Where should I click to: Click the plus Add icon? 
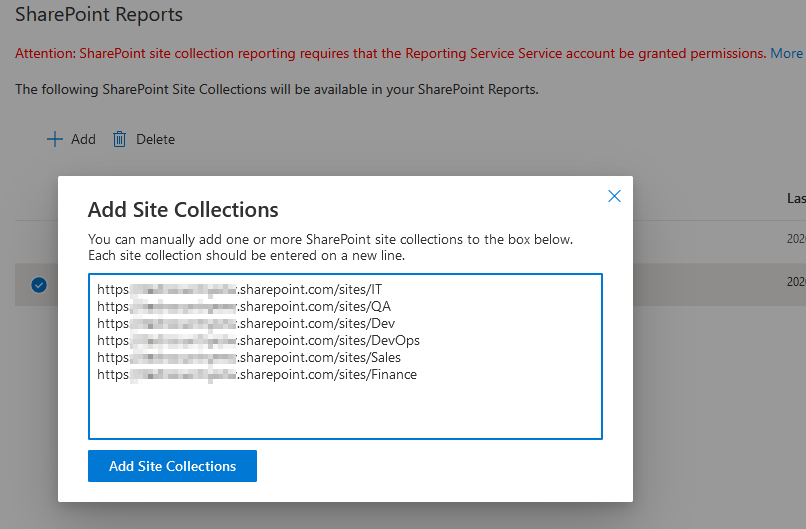pyautogui.click(x=54, y=139)
